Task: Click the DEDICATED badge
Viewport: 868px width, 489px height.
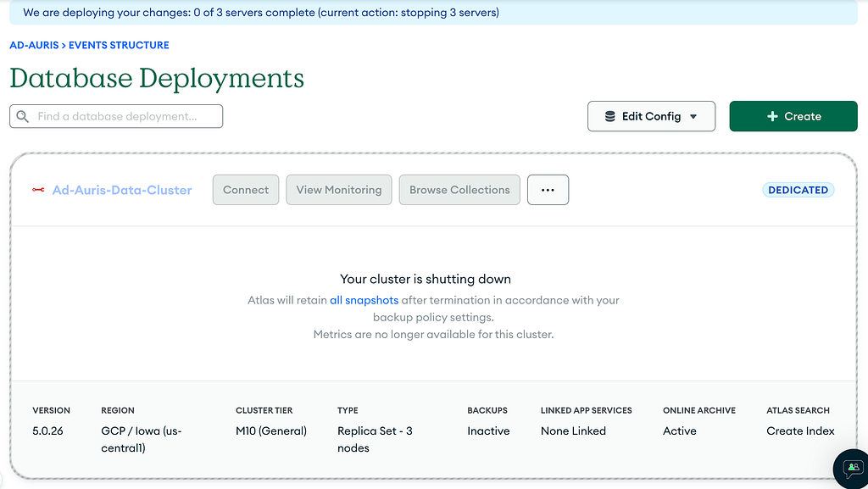Action: [798, 190]
